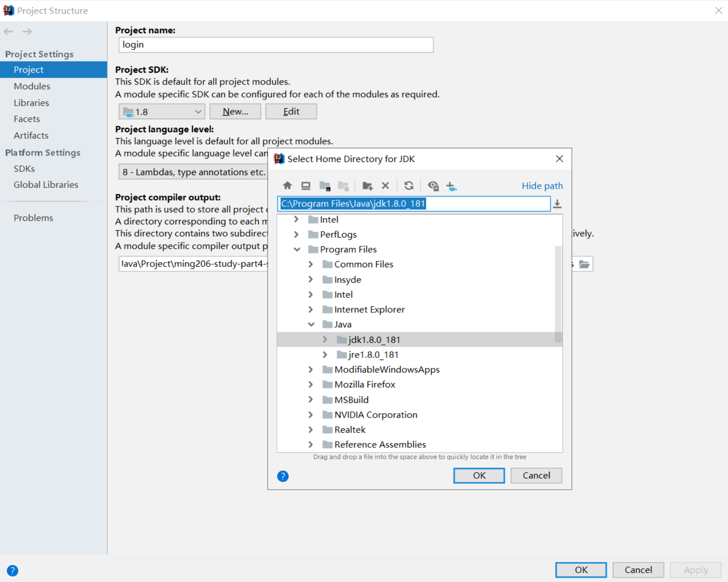Screen dimensions: 728x582
Task: Select the Intel folder under Program Files
Action: tap(343, 295)
